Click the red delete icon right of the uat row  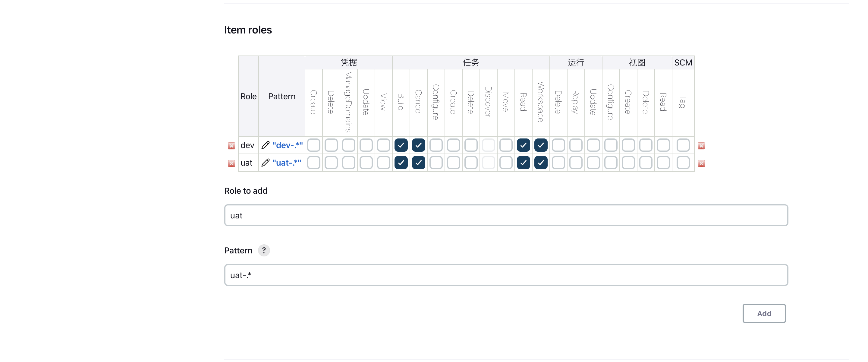[701, 163]
